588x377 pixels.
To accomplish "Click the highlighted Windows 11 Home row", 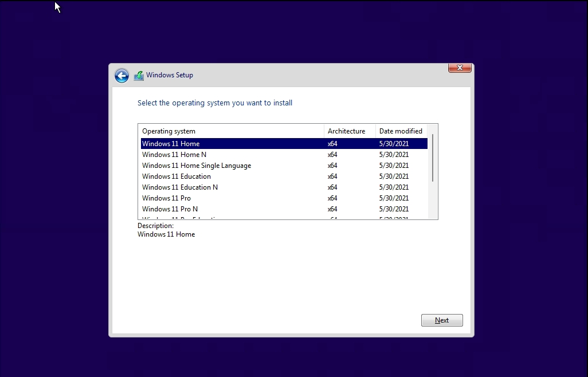I will point(201,143).
